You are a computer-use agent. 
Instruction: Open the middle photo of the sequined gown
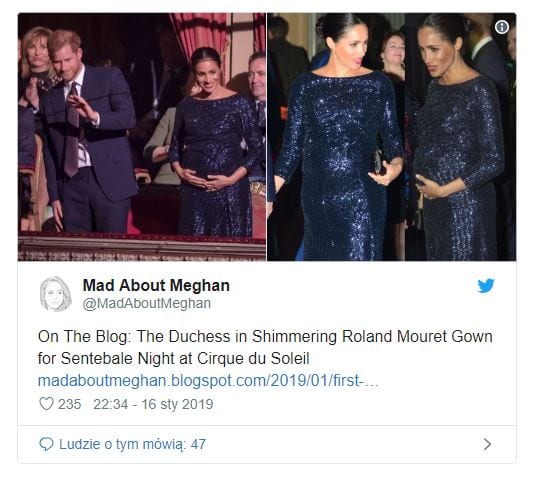336,137
